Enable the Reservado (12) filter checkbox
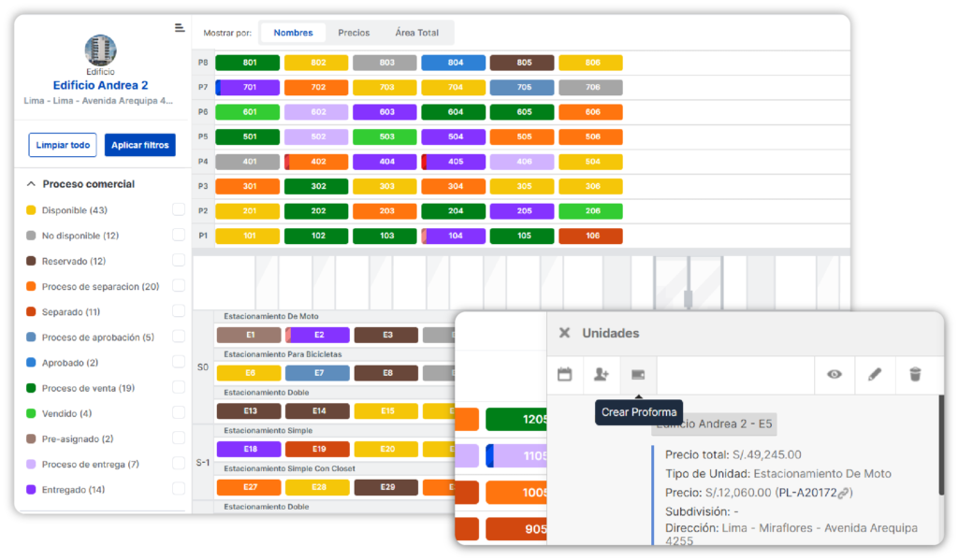The height and width of the screenshot is (560, 958). pyautogui.click(x=178, y=261)
